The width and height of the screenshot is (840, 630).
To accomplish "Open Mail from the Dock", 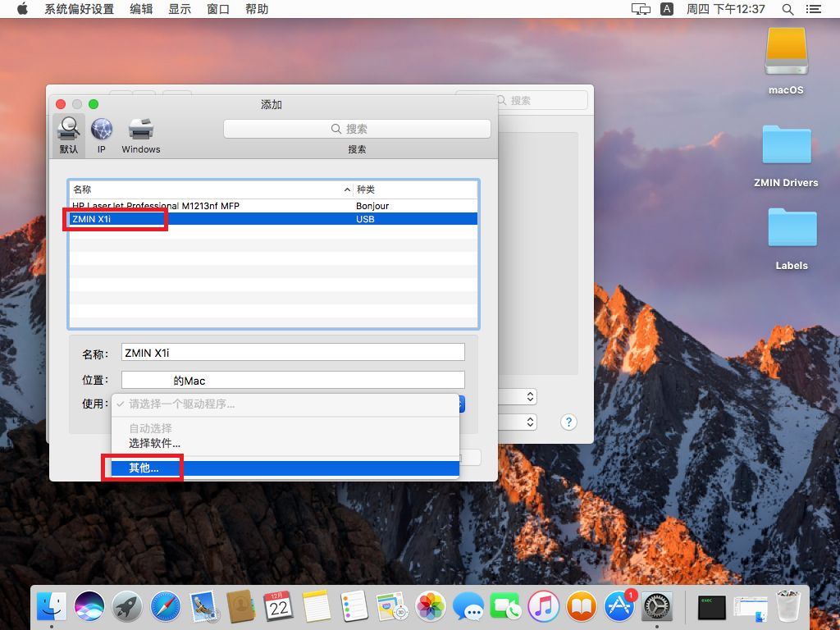I will (x=203, y=606).
